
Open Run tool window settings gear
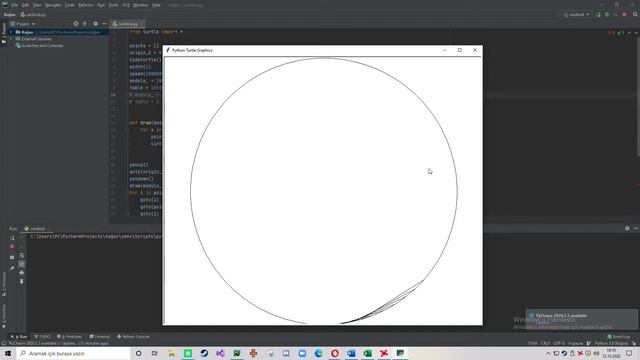click(627, 229)
